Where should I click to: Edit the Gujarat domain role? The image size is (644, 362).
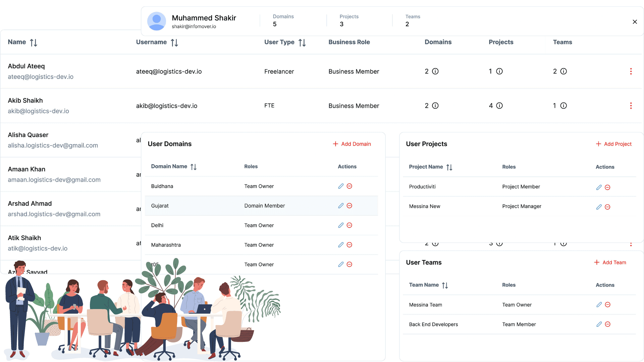[x=341, y=205]
